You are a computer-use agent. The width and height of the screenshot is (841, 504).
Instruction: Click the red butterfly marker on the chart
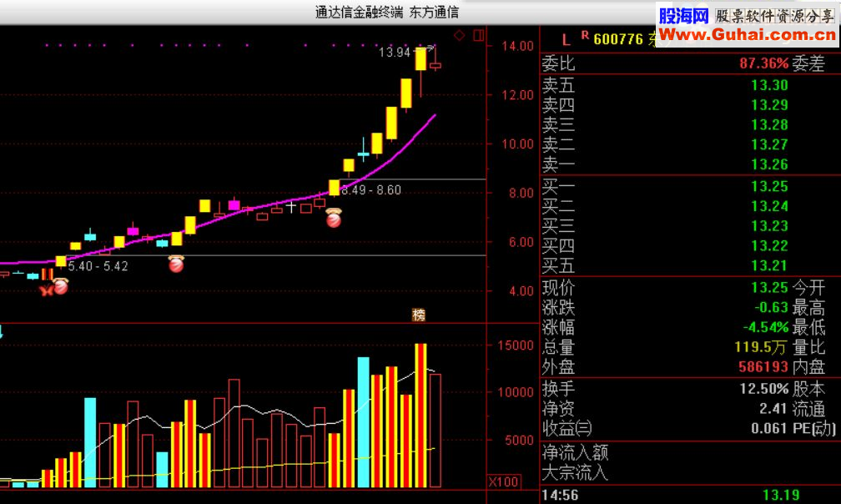(46, 290)
